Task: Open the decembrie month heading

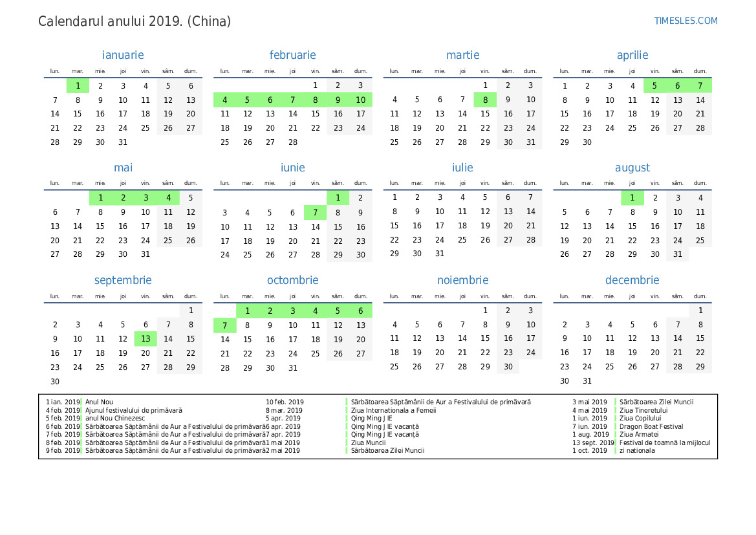Action: [632, 281]
